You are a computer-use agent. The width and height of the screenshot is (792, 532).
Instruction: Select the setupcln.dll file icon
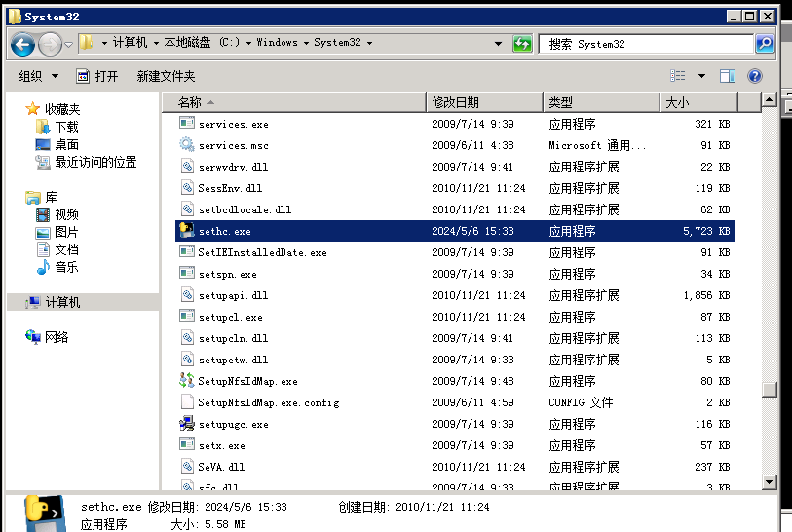pyautogui.click(x=187, y=337)
